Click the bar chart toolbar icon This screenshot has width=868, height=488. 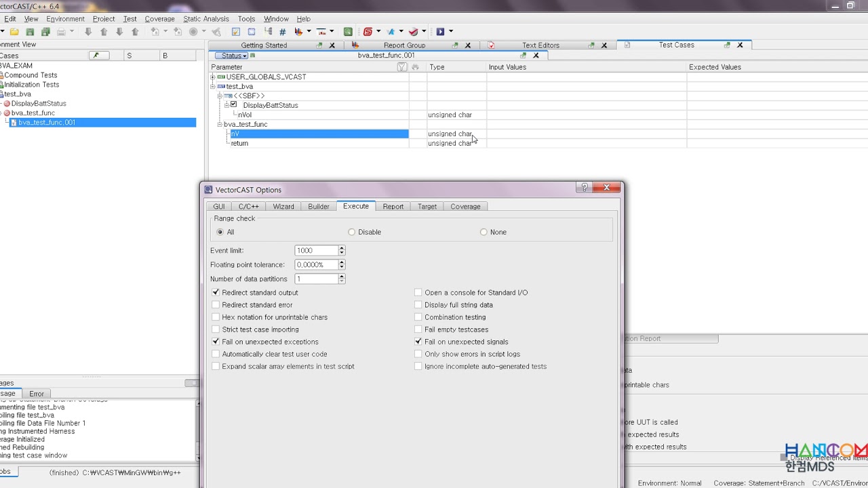click(298, 32)
